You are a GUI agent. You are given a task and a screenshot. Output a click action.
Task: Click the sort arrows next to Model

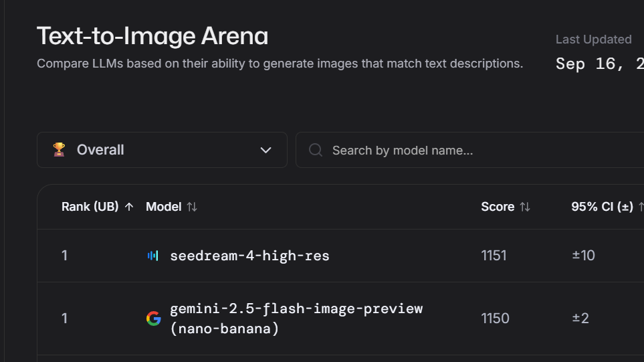[x=192, y=207]
